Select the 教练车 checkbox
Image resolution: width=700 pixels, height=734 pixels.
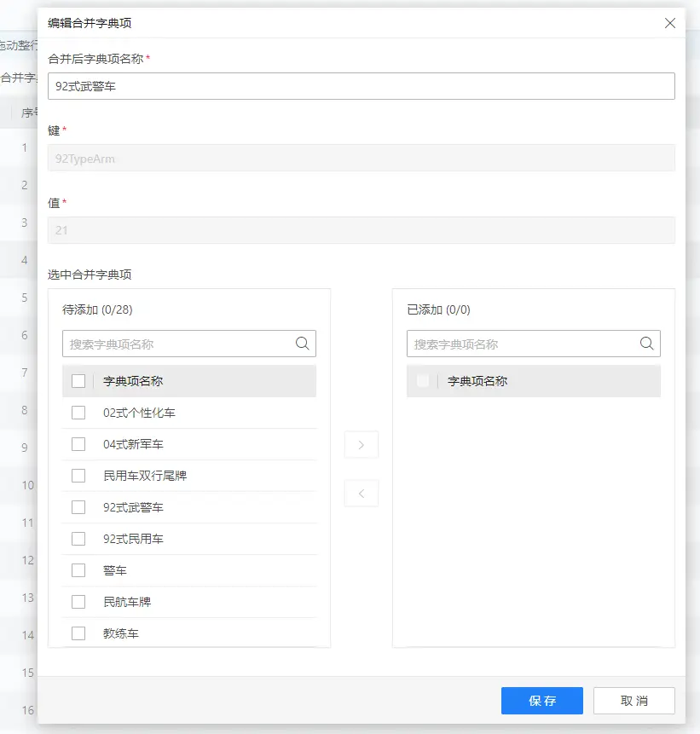click(x=78, y=633)
